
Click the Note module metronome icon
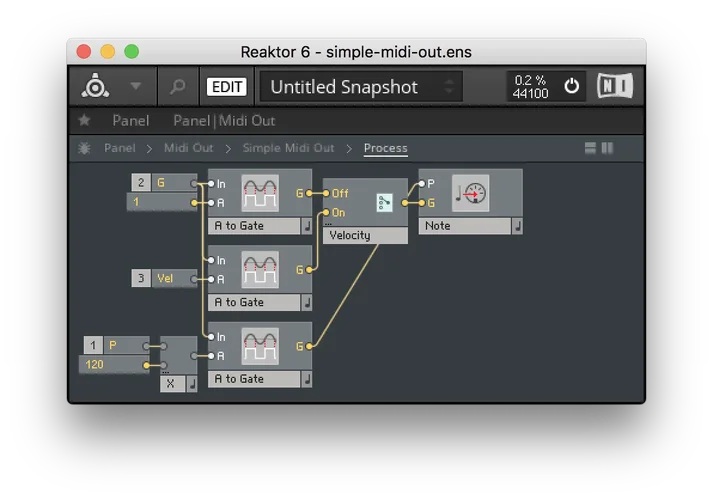(471, 193)
